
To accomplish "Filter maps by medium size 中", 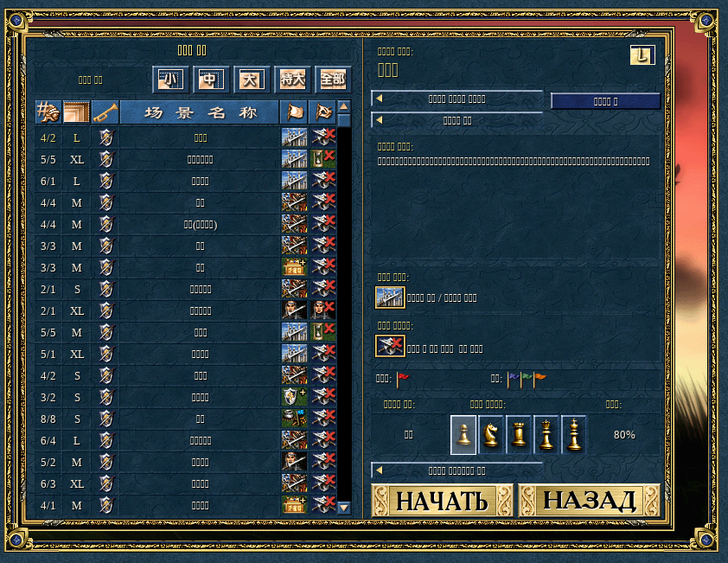I will point(211,80).
